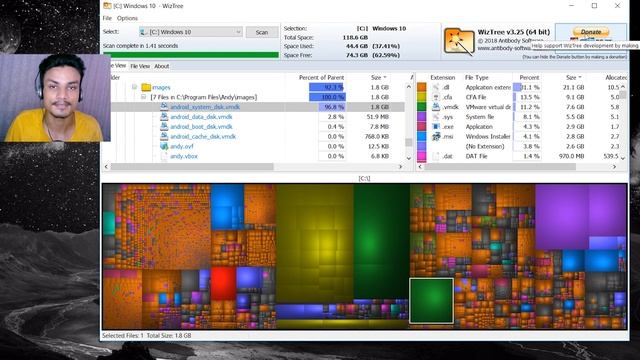Switch to the Tree View tab

tap(118, 65)
